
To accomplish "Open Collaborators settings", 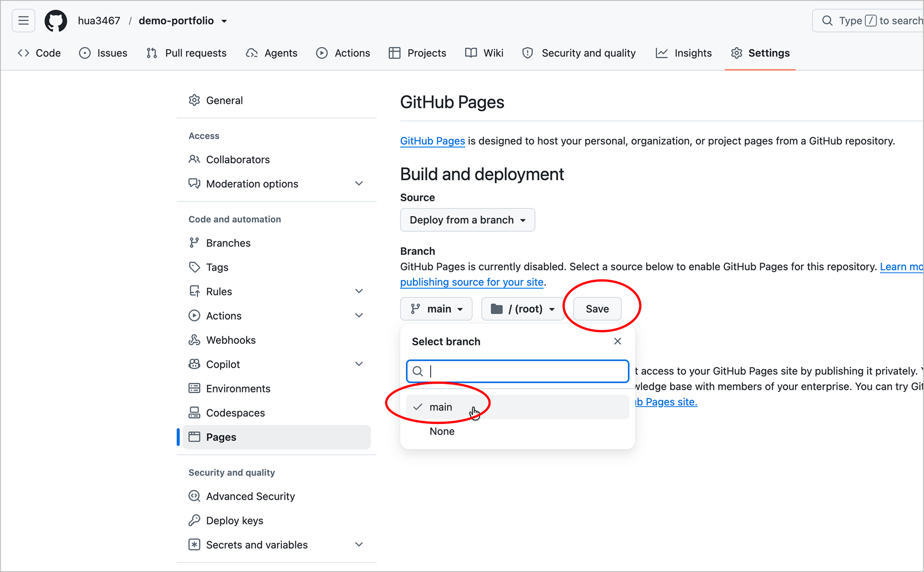I will 276,159.
